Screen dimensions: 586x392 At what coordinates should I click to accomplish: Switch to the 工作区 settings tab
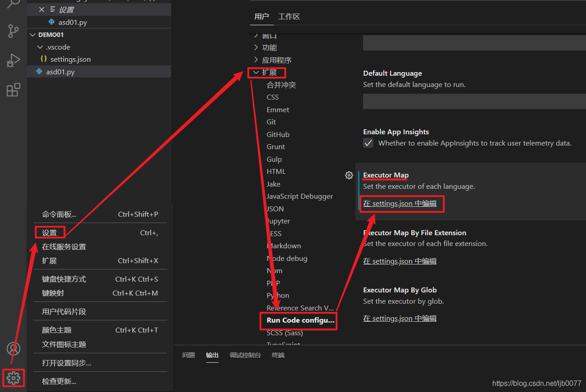pyautogui.click(x=289, y=17)
